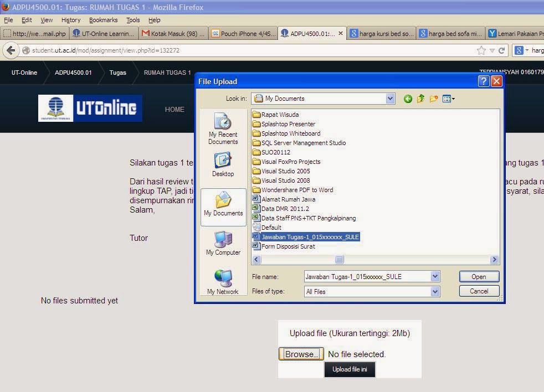Expand the File name history dropdown
The height and width of the screenshot is (392, 544).
[435, 276]
